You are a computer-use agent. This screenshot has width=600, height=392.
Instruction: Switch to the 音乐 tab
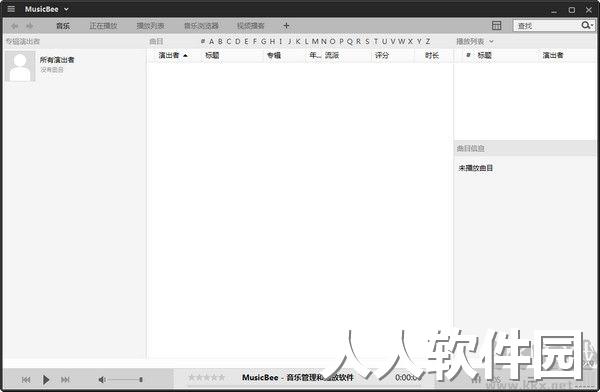point(63,26)
